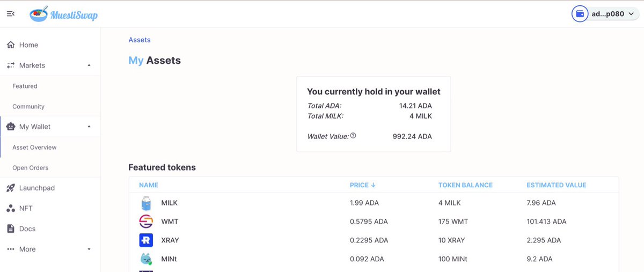Collapse the Markets section arrow
The width and height of the screenshot is (644, 272).
pyautogui.click(x=89, y=65)
